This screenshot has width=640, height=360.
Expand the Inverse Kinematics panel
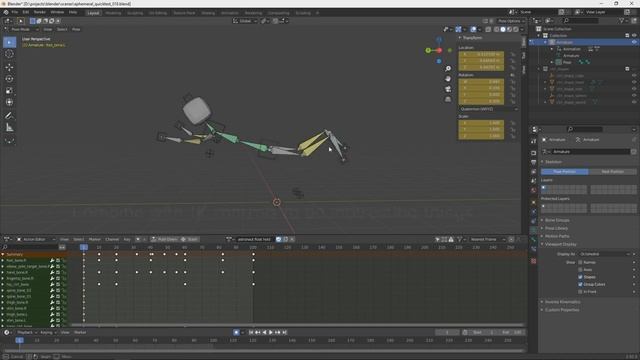tap(562, 302)
